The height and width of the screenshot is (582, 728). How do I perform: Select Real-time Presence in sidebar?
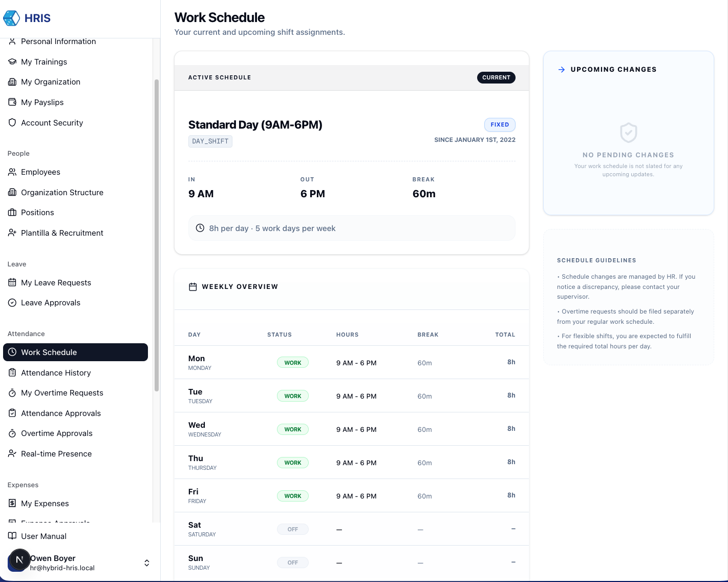click(x=56, y=453)
